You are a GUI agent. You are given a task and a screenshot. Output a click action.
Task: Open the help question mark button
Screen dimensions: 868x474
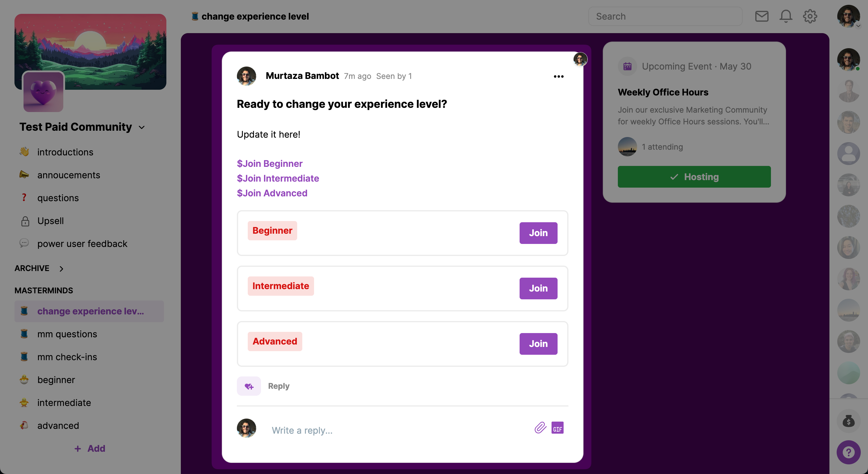point(848,452)
